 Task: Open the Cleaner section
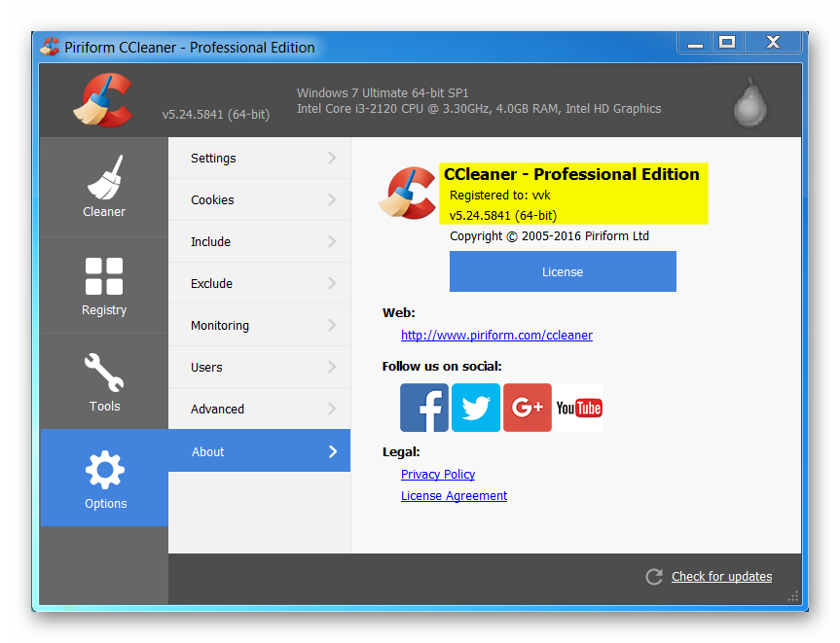(x=104, y=187)
